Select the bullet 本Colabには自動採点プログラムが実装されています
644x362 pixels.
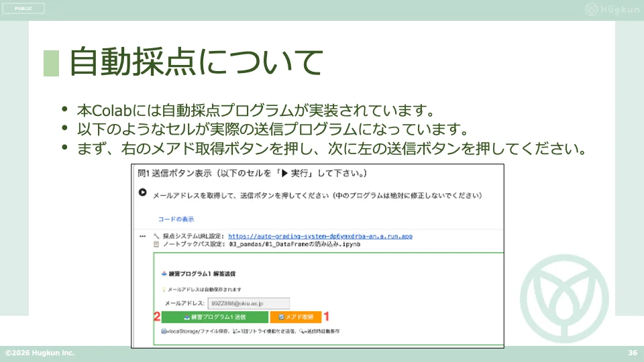point(256,111)
